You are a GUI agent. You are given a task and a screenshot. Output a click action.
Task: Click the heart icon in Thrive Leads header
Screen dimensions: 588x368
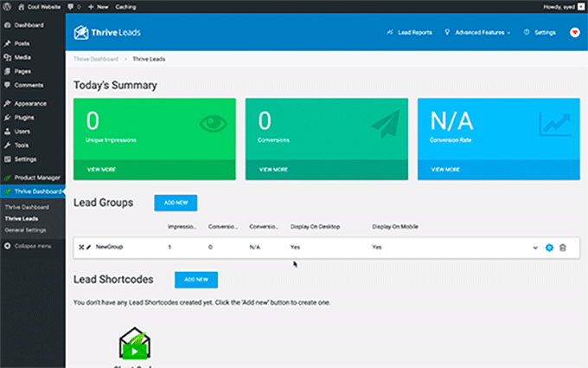(x=575, y=32)
